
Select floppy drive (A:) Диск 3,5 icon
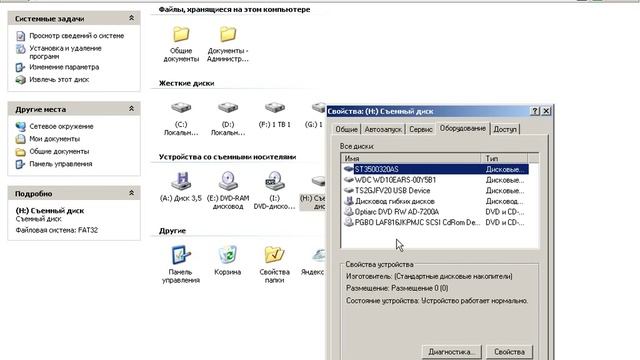pyautogui.click(x=181, y=181)
